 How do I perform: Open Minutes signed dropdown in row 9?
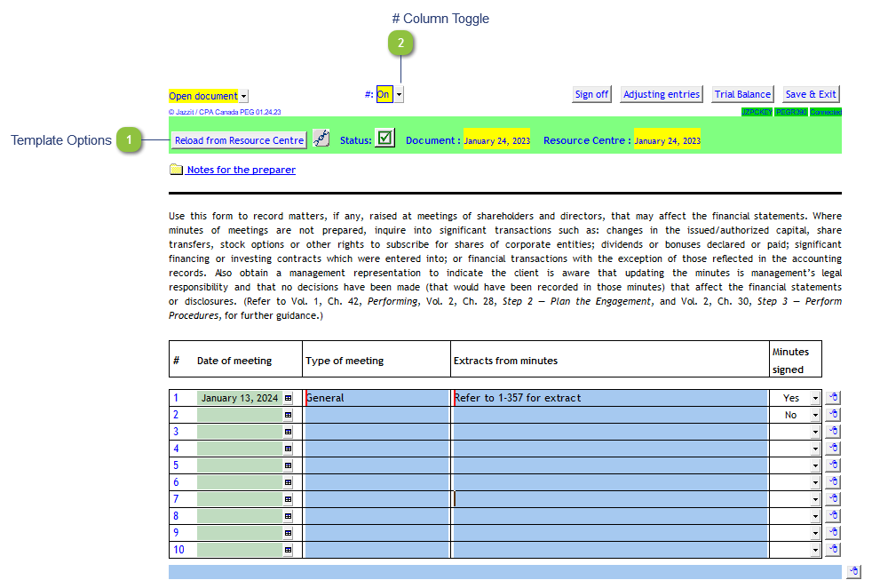click(815, 533)
